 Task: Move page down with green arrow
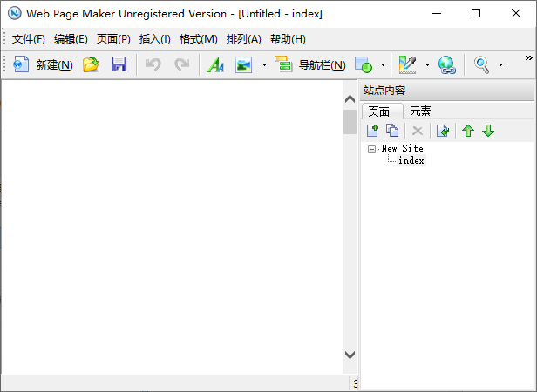pyautogui.click(x=488, y=131)
